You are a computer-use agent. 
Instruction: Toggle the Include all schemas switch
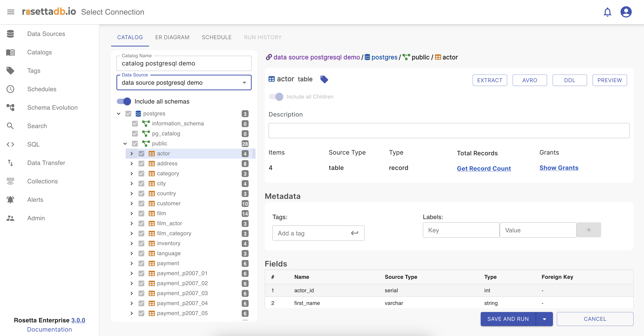point(124,101)
